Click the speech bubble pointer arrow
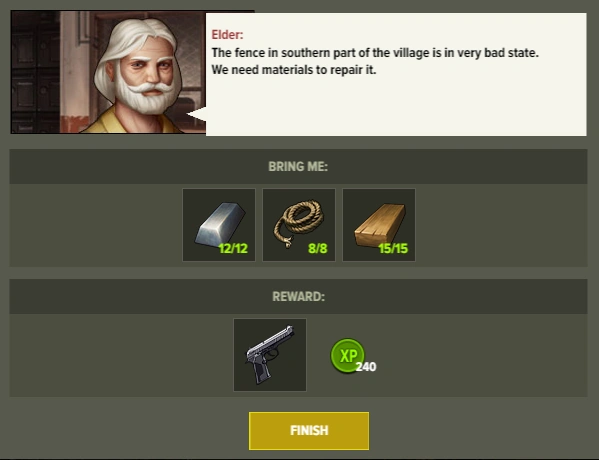 point(196,114)
